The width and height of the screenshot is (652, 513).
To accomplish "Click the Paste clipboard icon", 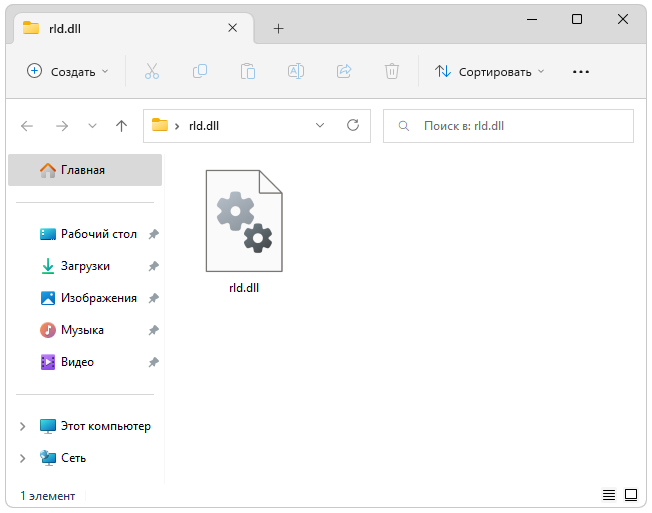I will [x=248, y=71].
